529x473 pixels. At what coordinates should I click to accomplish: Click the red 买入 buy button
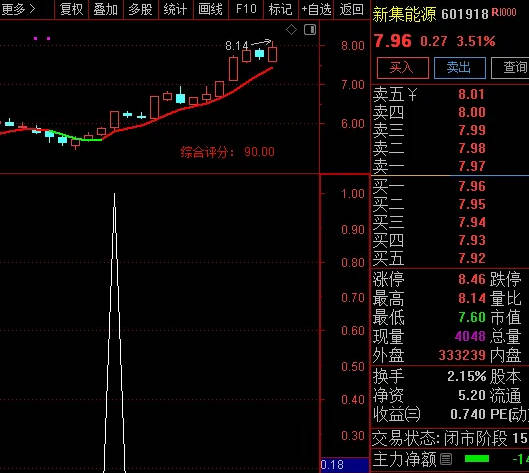point(403,68)
